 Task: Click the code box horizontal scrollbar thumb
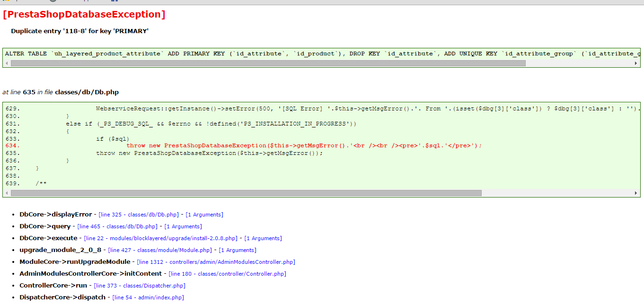[x=246, y=193]
